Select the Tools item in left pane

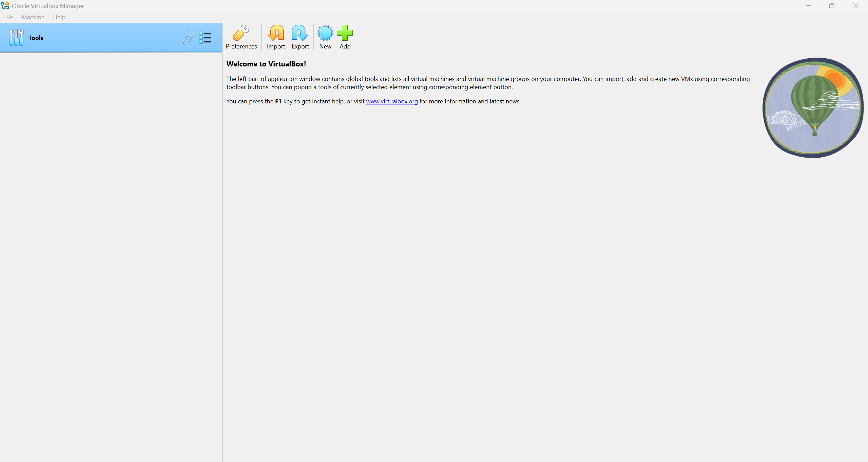[x=111, y=38]
